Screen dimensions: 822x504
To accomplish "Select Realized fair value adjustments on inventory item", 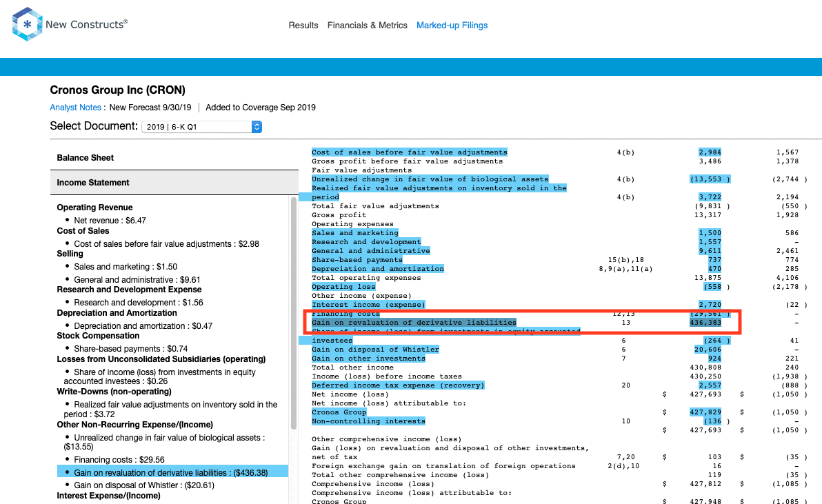I will point(170,409).
